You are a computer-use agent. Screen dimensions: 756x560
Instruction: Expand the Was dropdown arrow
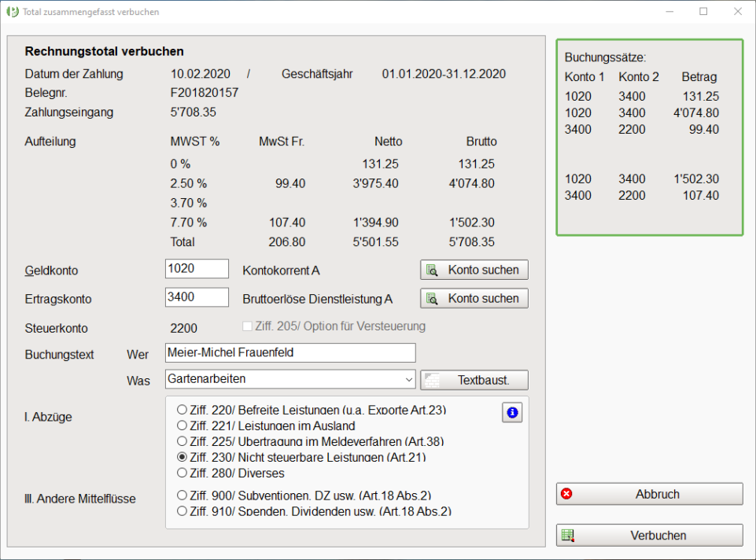(408, 379)
